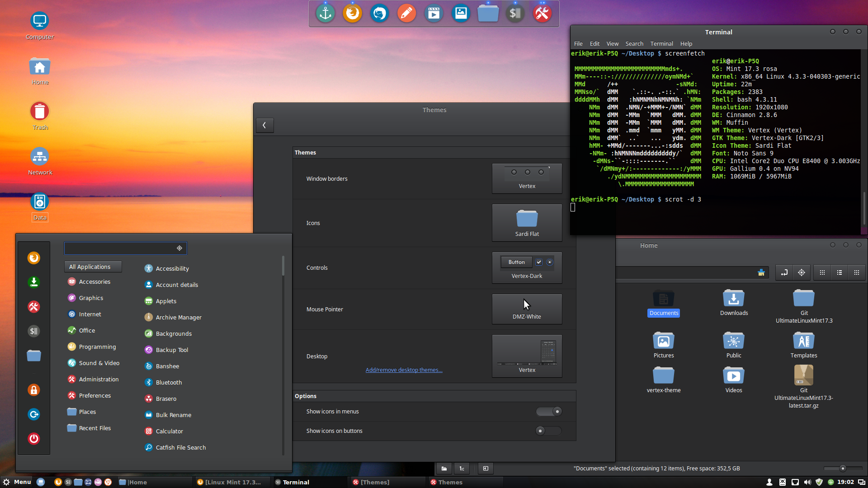Image resolution: width=868 pixels, height=488 pixels.
Task: Open the Controls Vertex-Dark theme chooser
Action: (527, 268)
